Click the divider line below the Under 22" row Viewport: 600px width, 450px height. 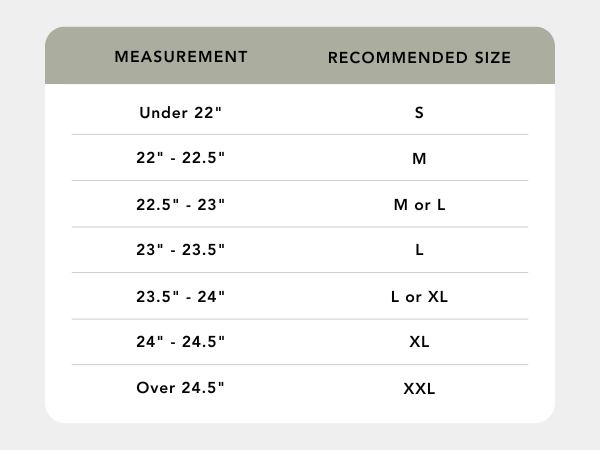click(300, 135)
